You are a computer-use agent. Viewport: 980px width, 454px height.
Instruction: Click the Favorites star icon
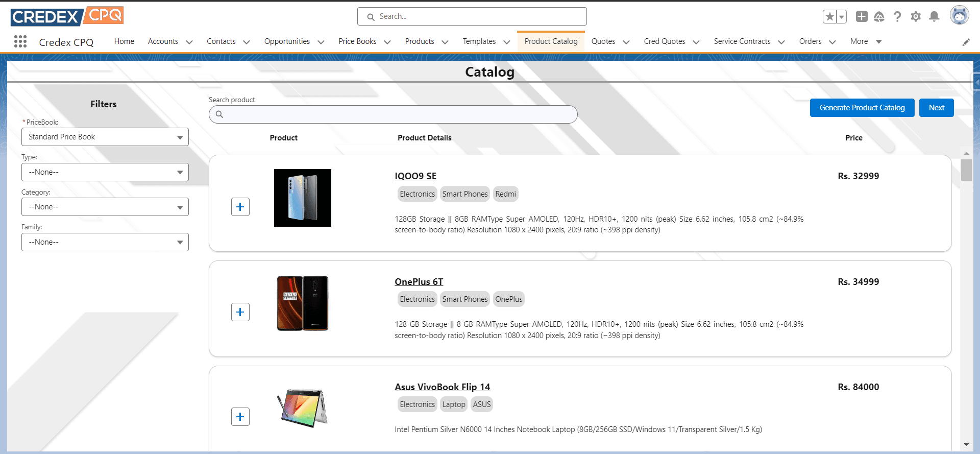[830, 17]
